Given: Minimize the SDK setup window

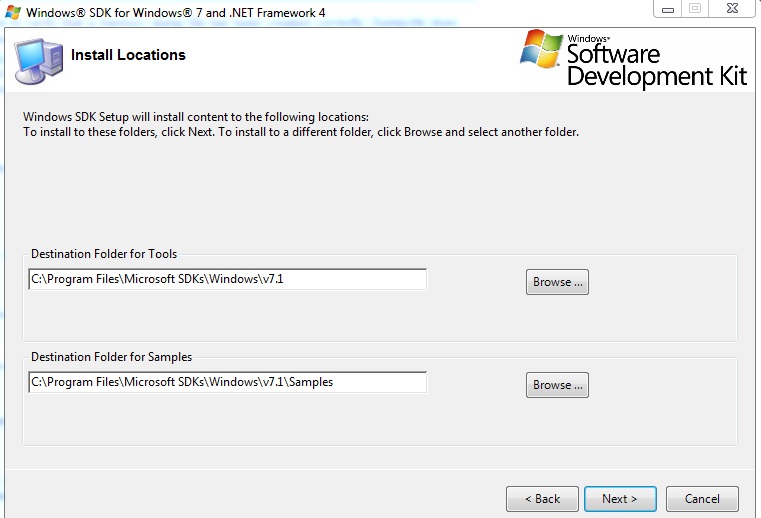Looking at the screenshot, I should coord(668,9).
